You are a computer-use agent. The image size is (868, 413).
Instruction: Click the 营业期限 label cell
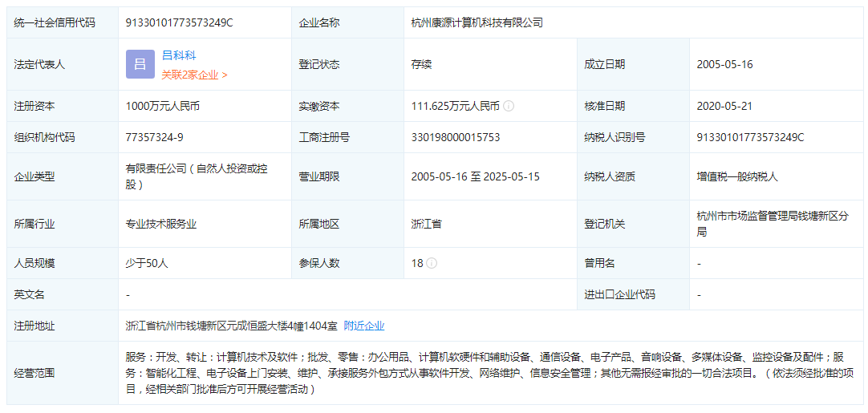(347, 176)
